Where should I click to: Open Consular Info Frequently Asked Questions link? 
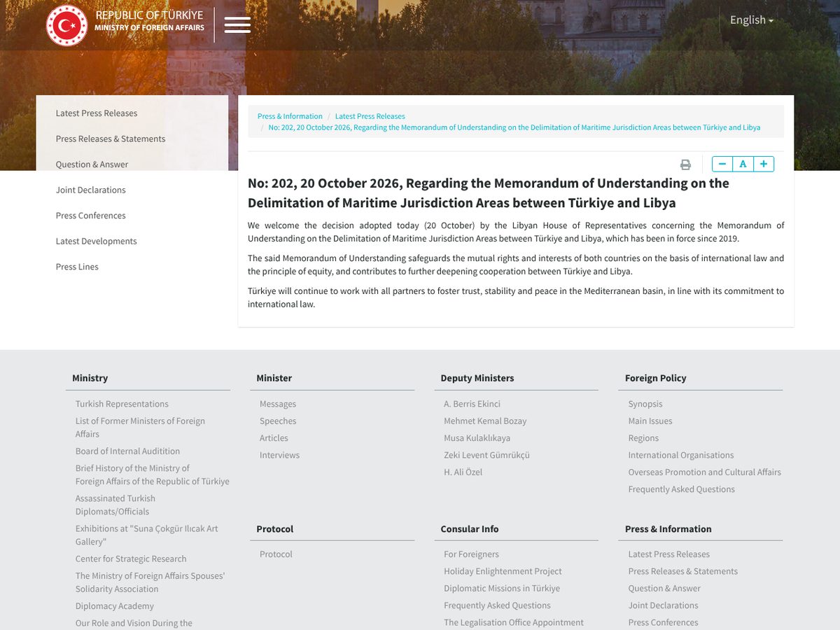pos(497,605)
